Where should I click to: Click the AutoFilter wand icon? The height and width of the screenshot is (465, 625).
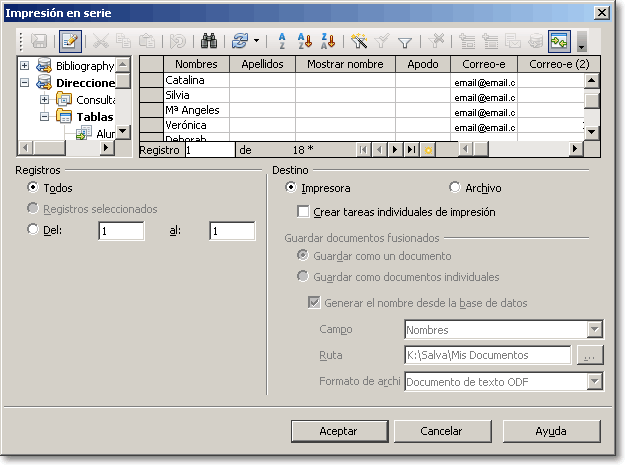pyautogui.click(x=358, y=41)
